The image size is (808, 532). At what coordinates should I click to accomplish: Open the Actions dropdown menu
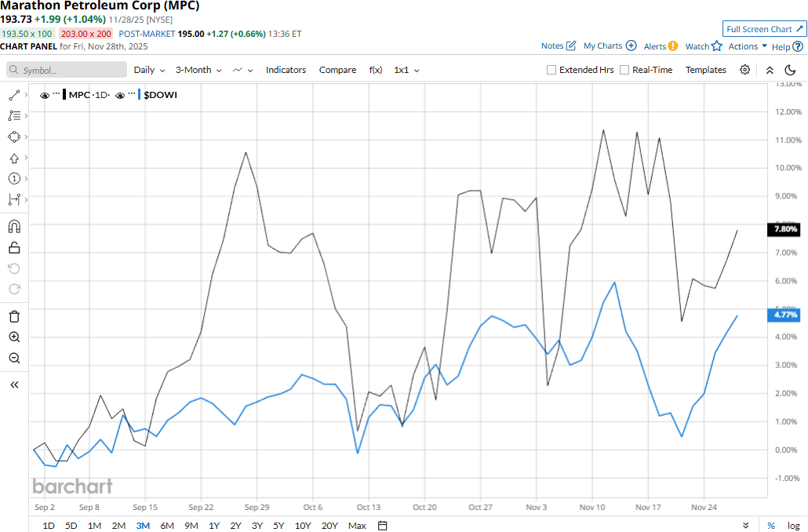tap(748, 46)
